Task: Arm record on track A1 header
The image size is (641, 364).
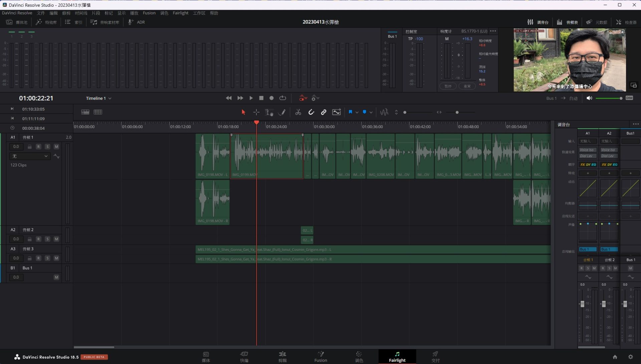Action: (38, 146)
